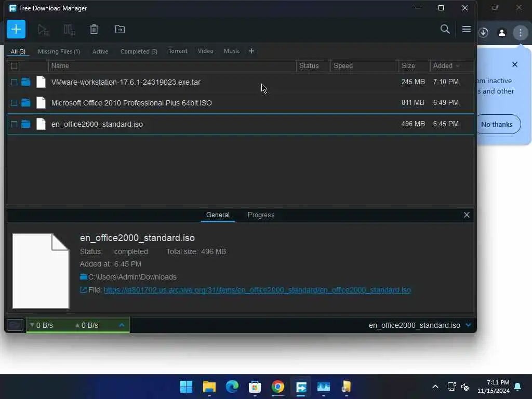Open folder icon for en_office2000_standard.iso row
The height and width of the screenshot is (399, 532).
[26, 124]
